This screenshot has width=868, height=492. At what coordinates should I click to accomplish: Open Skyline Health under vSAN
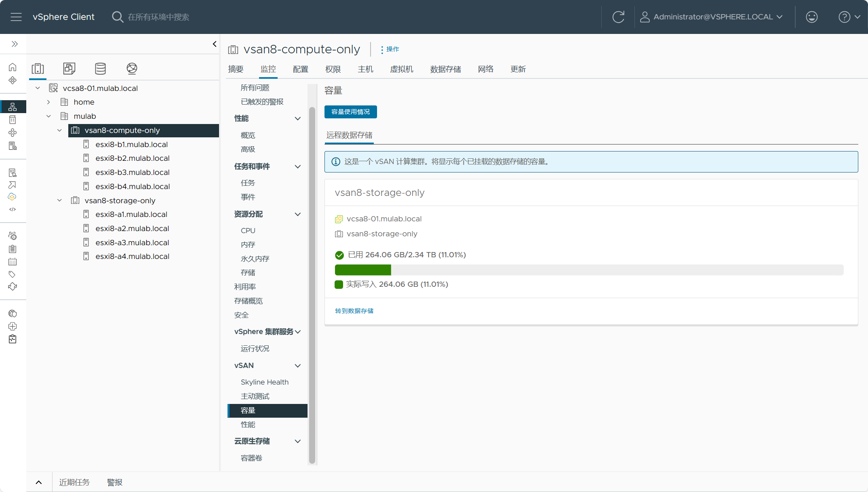pos(265,382)
